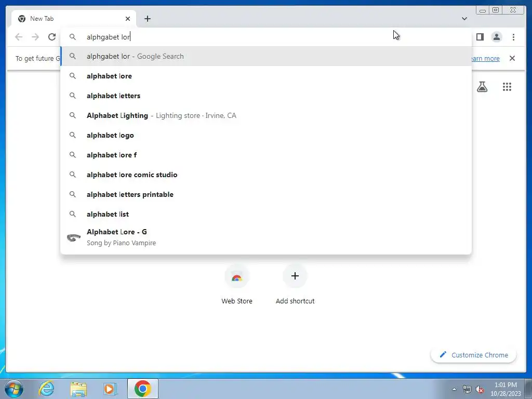
Task: Show hidden tray icons arrow
Action: tap(454, 389)
